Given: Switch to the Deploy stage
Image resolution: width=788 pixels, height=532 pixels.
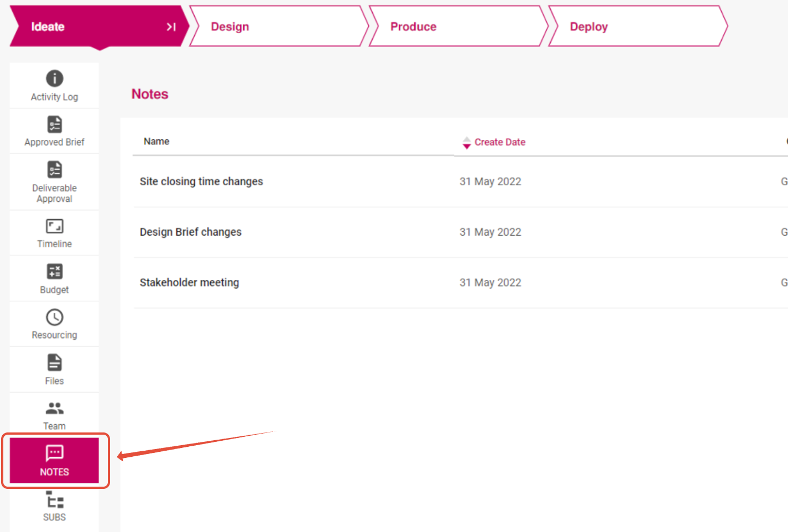Looking at the screenshot, I should click(x=638, y=27).
